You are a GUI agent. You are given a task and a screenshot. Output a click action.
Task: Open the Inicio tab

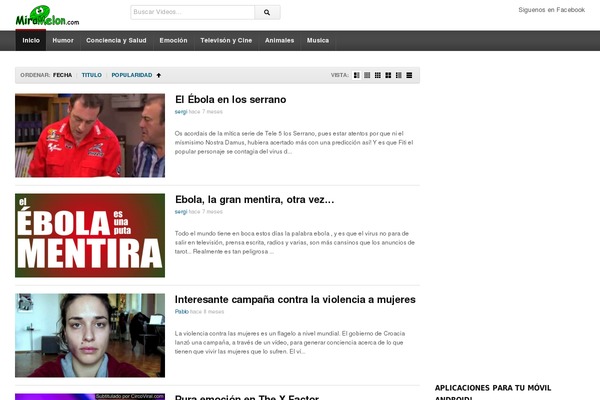(x=31, y=41)
